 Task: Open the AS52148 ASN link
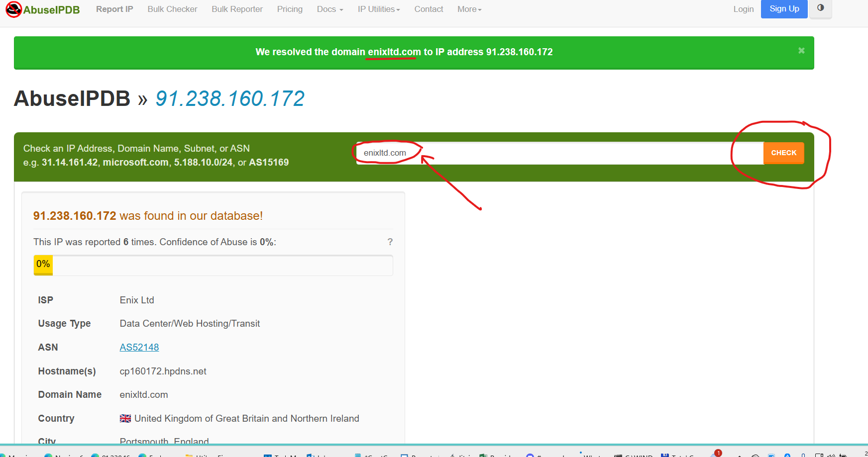pyautogui.click(x=139, y=348)
